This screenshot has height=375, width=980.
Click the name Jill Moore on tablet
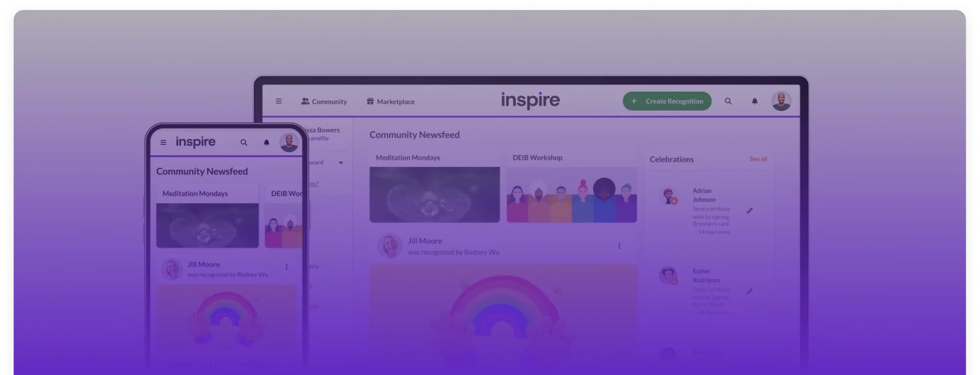[x=425, y=241]
